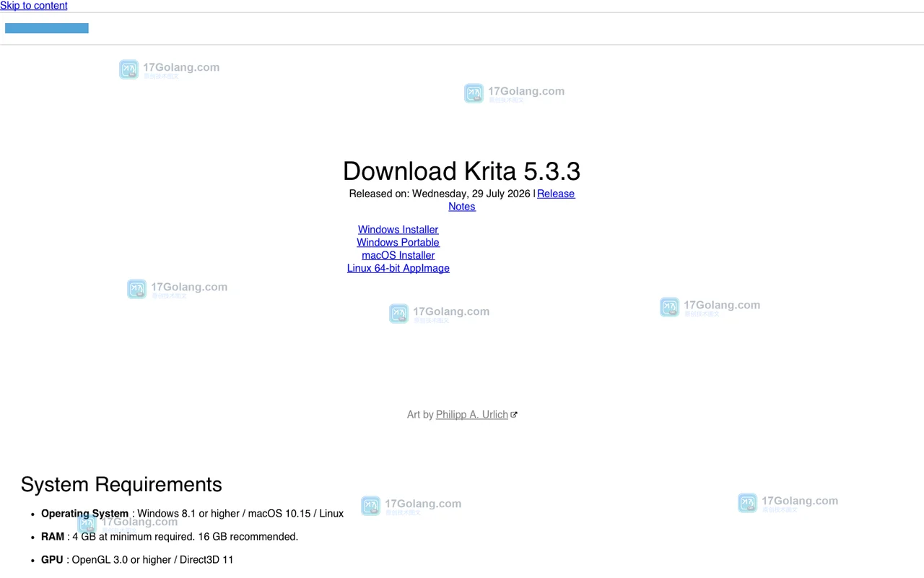Select the release date Wednesday, 29 July 2026

471,194
